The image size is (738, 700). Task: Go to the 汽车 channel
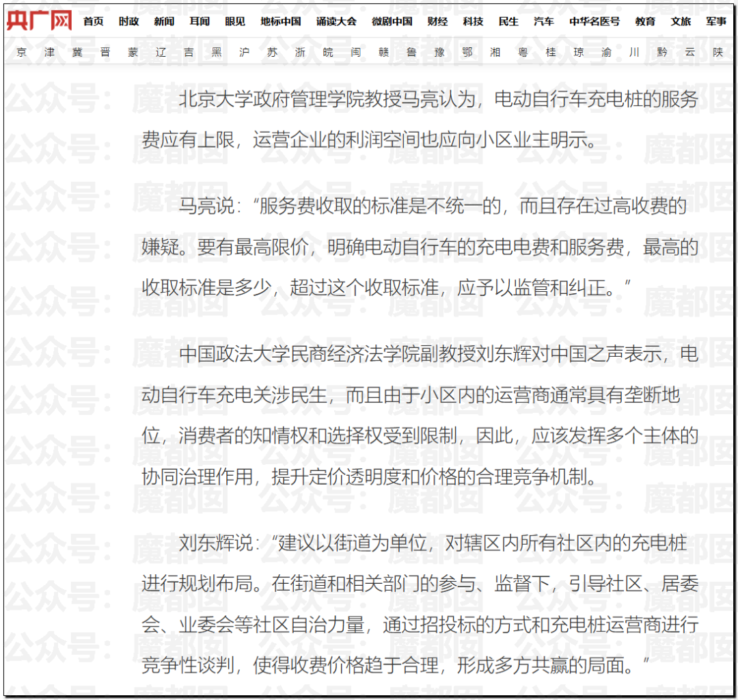click(544, 21)
